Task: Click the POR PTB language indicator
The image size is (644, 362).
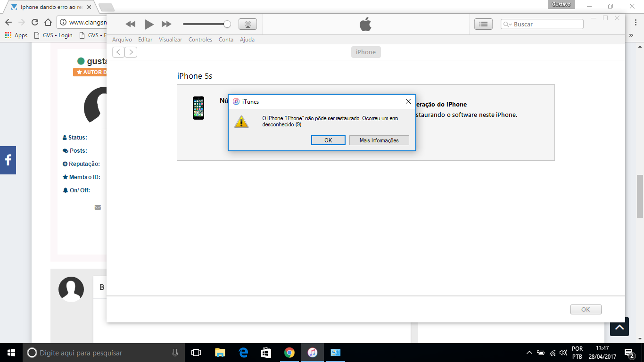Action: pos(578,353)
